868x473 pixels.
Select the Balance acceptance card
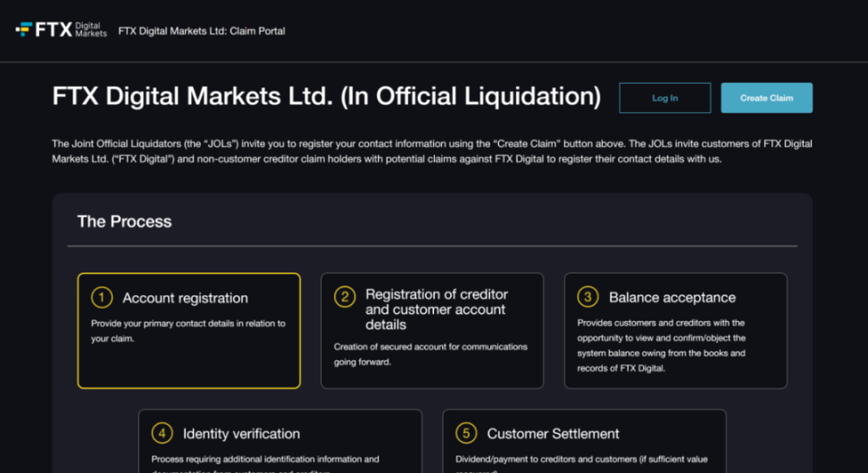pyautogui.click(x=675, y=331)
